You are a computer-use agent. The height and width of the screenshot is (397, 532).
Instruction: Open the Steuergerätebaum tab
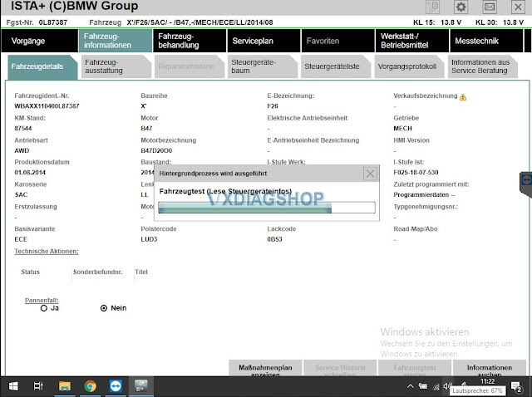click(x=263, y=66)
